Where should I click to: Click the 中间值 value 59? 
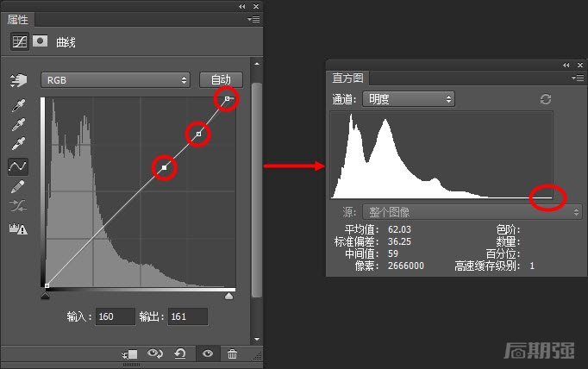pos(393,253)
